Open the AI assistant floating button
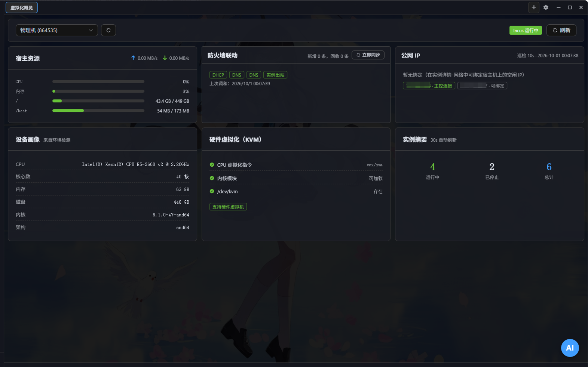 click(x=570, y=348)
